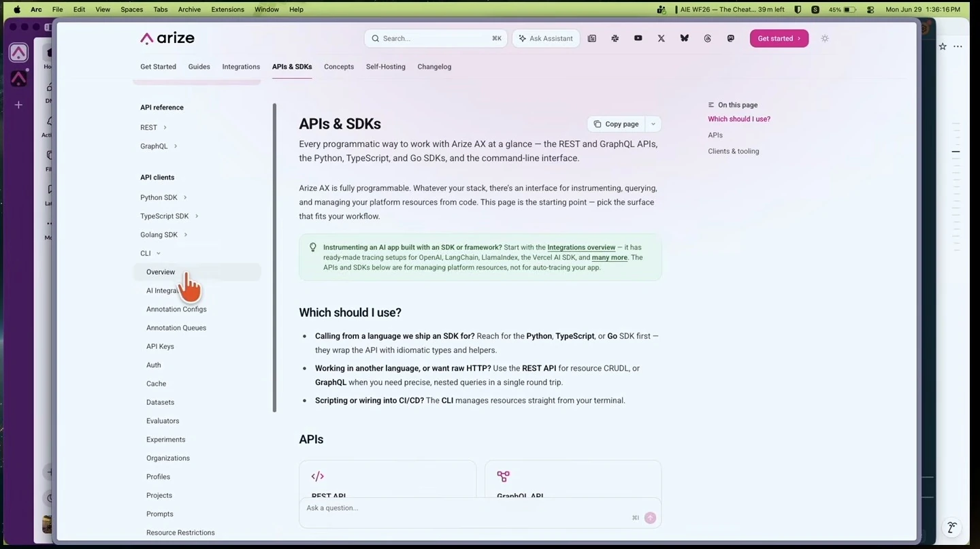Open Cache in CLI list
Viewport: 980px width, 549px height.
point(156,384)
